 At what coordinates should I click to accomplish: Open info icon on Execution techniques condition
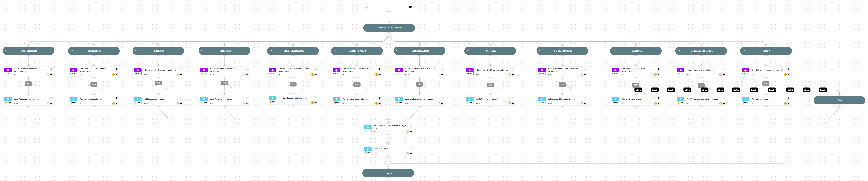pyautogui.click(x=181, y=69)
